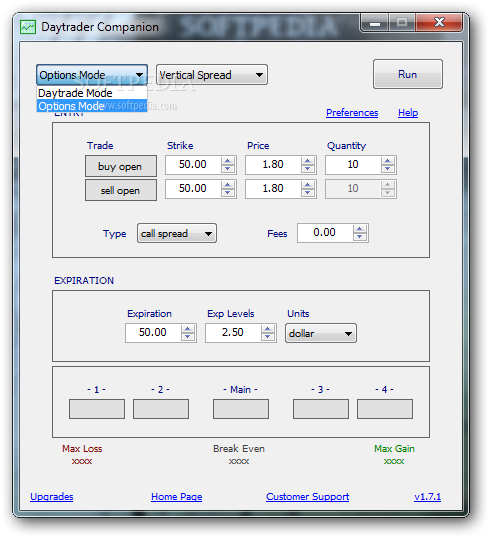
Task: Choose Options Mode in the dropdown list
Action: 92,106
